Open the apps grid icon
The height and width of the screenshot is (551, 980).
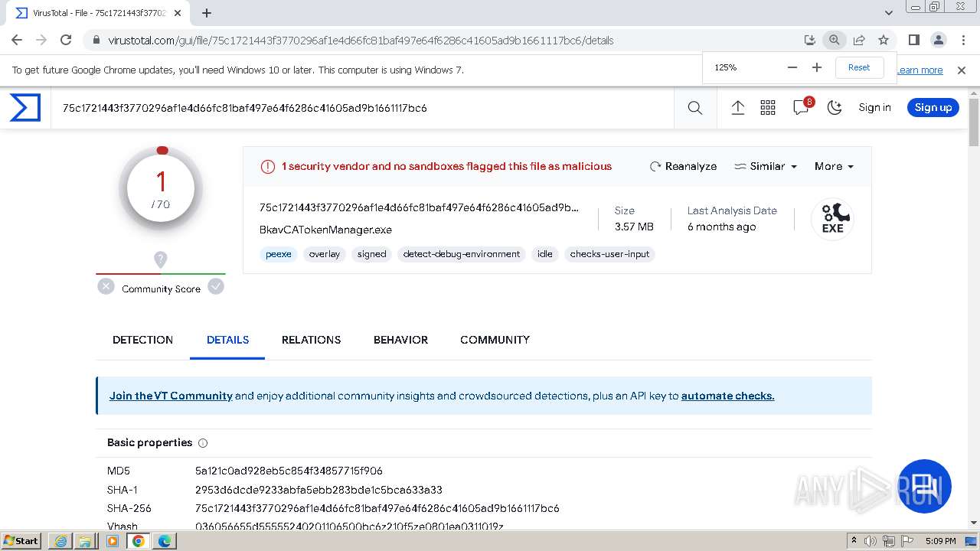pos(768,108)
